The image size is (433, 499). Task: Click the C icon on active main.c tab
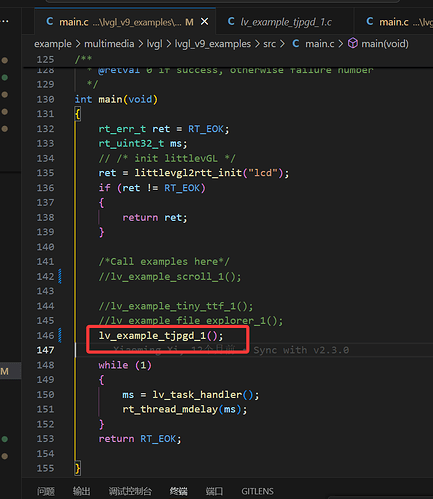pyautogui.click(x=50, y=22)
